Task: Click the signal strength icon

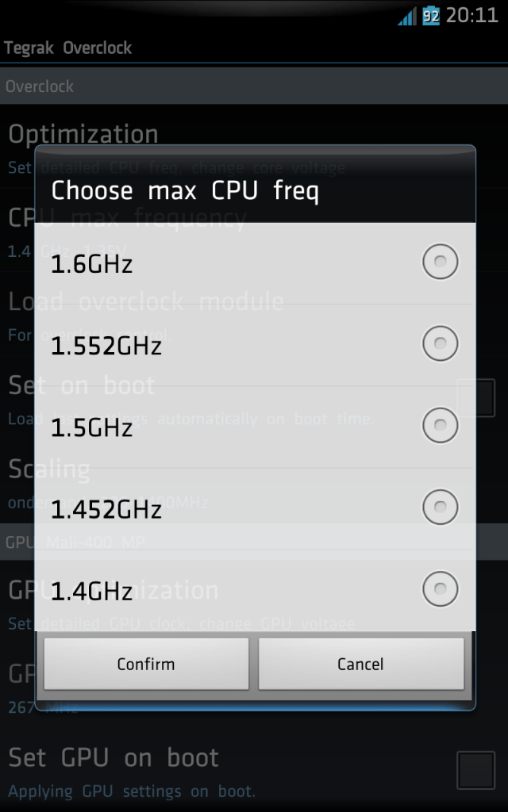Action: [x=407, y=16]
